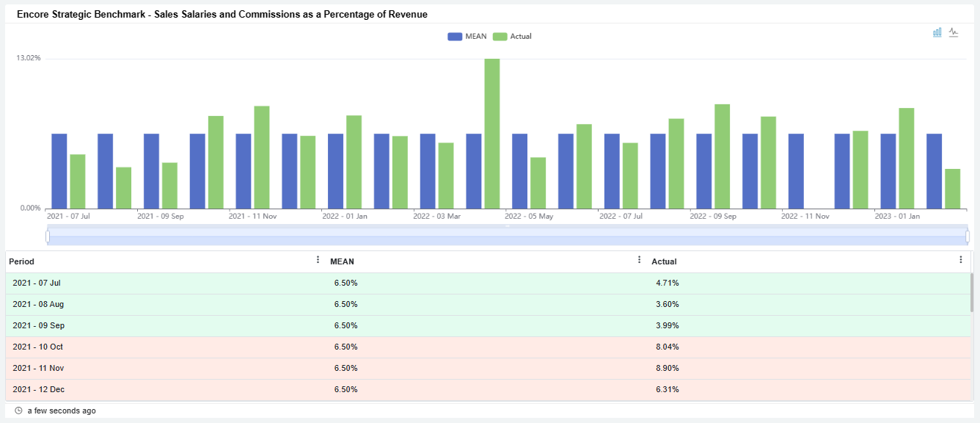Click the table's vertical scrollbar

[973, 294]
